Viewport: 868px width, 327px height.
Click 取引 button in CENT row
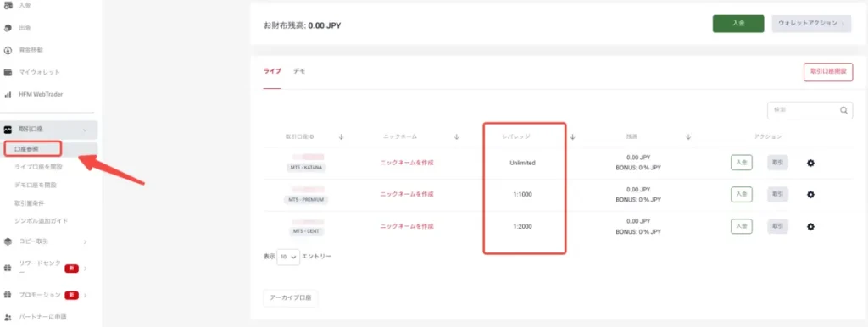click(x=777, y=226)
